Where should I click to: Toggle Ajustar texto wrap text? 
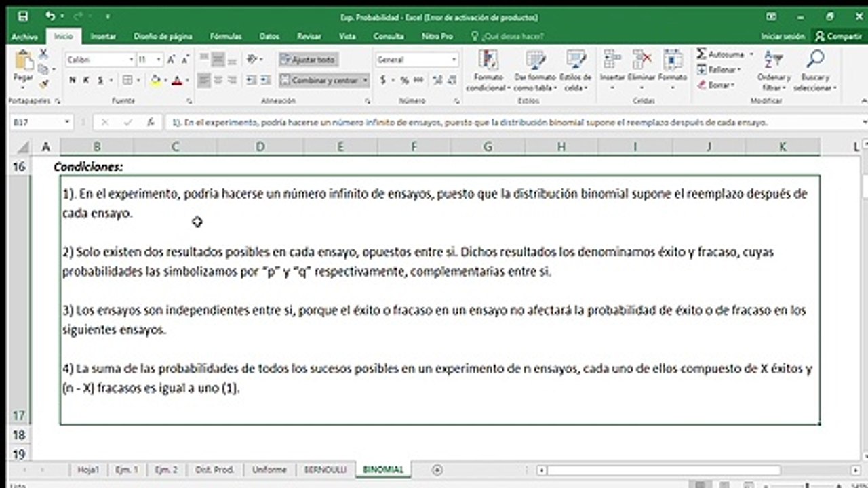coord(308,60)
